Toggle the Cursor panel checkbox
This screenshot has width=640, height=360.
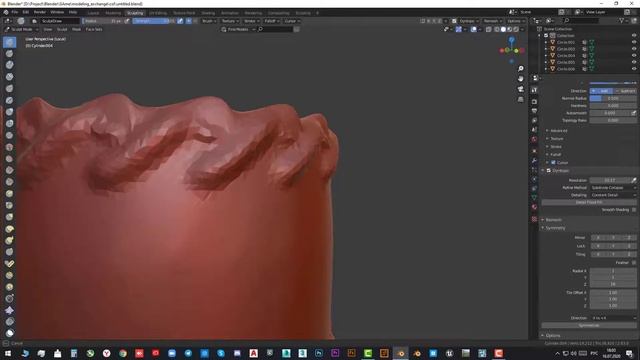553,162
